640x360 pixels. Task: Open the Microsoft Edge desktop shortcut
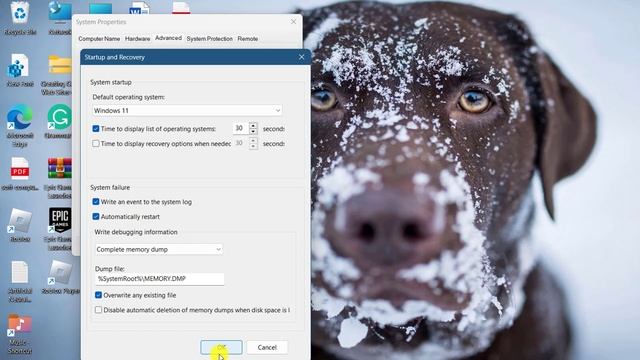20,125
